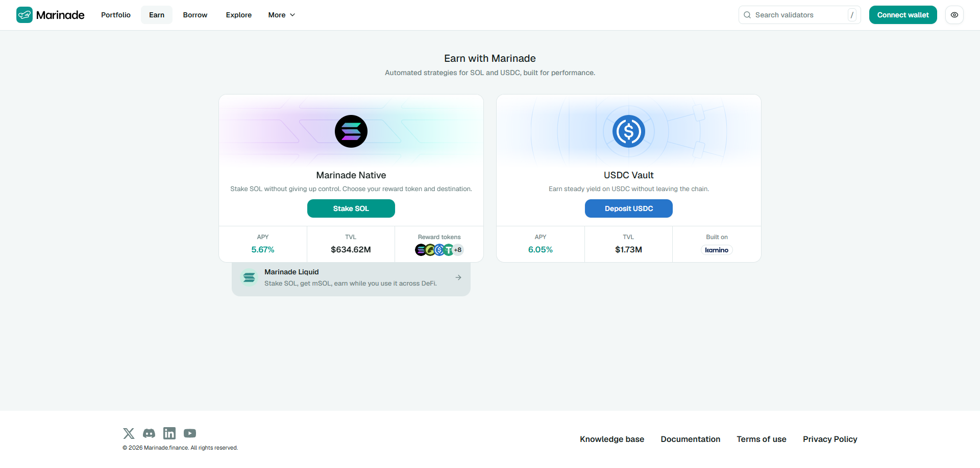Click the large Solana logo on Marinade Native

tap(351, 131)
